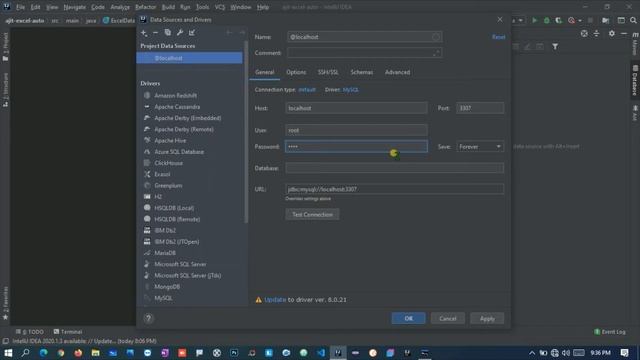Select Azure SQL Database driver
The image size is (640, 360).
click(179, 152)
